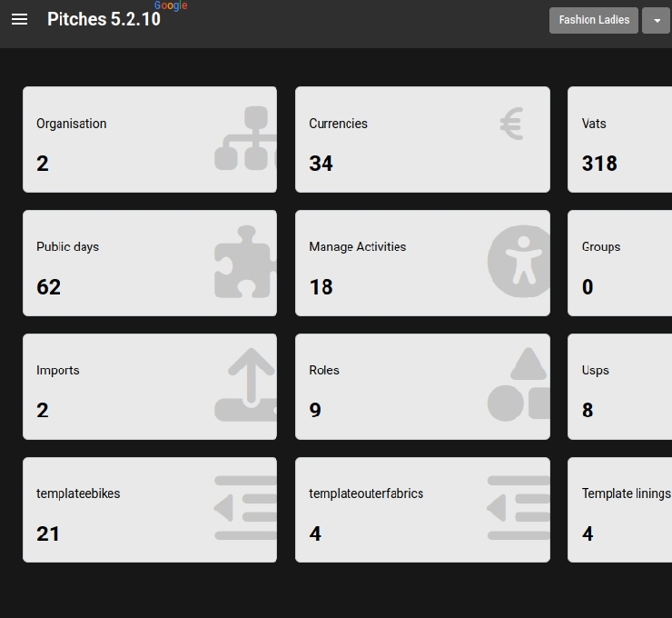
Task: Select the Usps card
Action: pyautogui.click(x=619, y=387)
